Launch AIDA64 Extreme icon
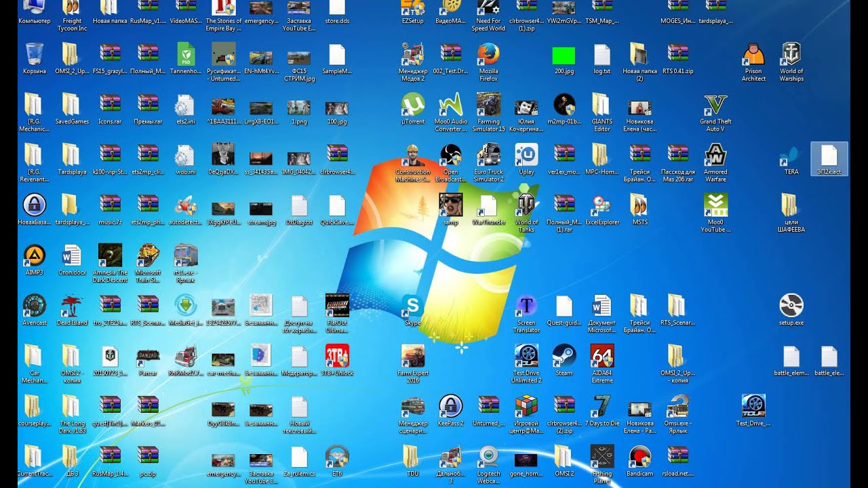Viewport: 868px width, 488px height. pyautogui.click(x=602, y=364)
